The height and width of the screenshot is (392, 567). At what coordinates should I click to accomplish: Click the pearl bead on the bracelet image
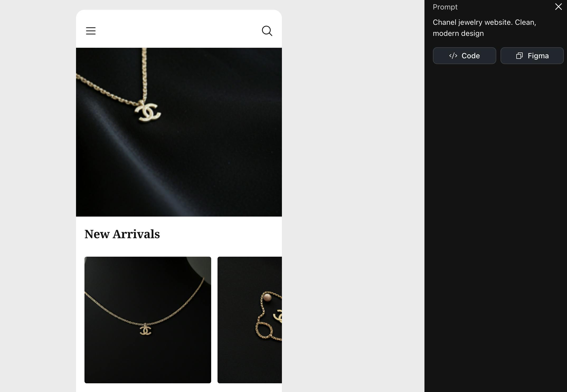[x=267, y=298]
